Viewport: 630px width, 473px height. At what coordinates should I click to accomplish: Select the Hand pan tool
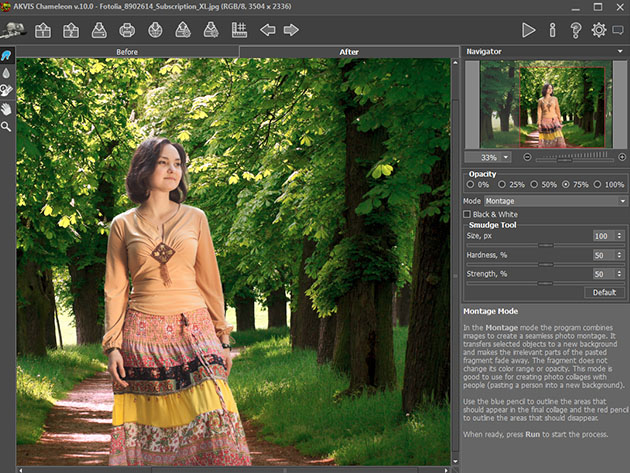point(7,108)
